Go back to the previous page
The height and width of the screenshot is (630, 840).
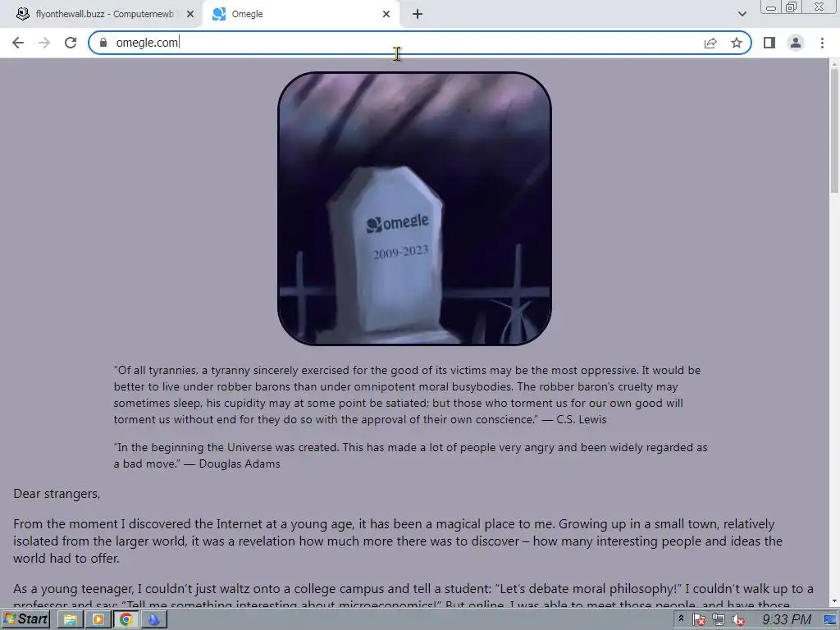18,43
